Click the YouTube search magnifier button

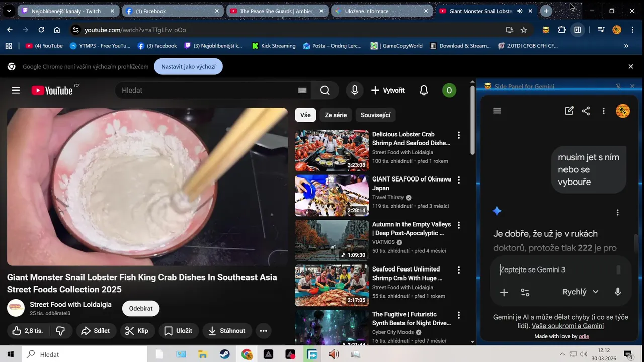coord(325,90)
